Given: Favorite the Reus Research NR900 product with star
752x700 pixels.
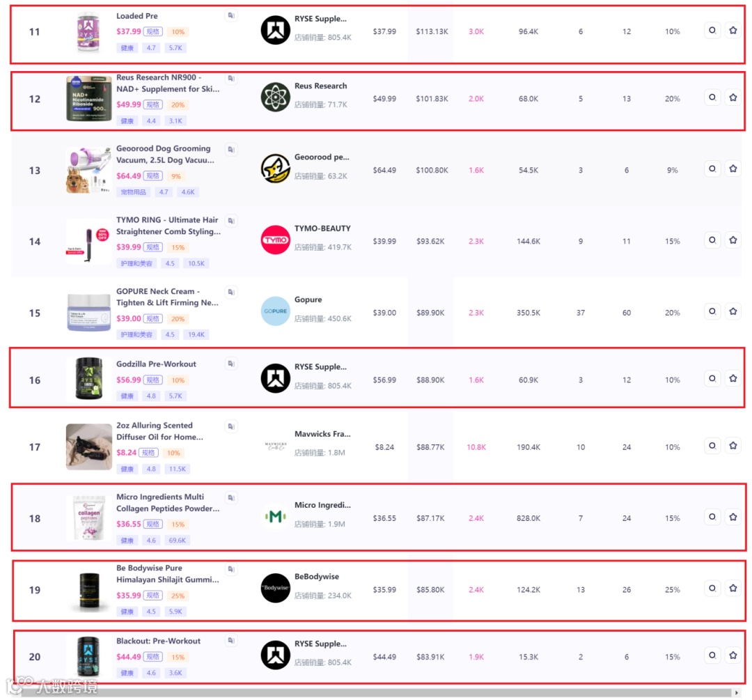Looking at the screenshot, I should [x=733, y=98].
